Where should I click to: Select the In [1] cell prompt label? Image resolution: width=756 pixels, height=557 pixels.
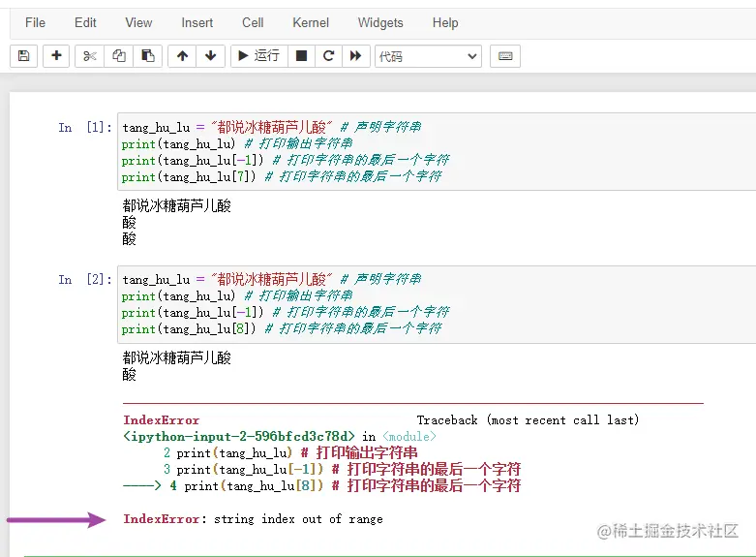(85, 128)
